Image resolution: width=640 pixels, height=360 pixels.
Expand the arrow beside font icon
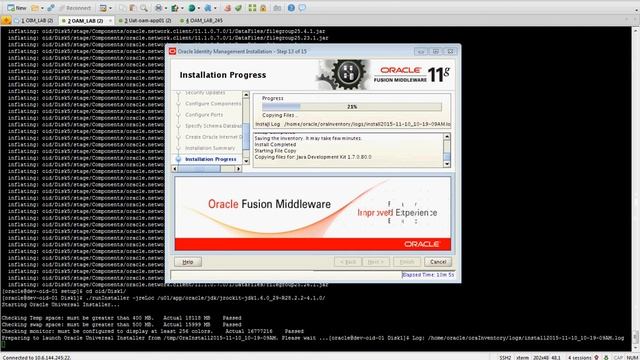(x=215, y=8)
